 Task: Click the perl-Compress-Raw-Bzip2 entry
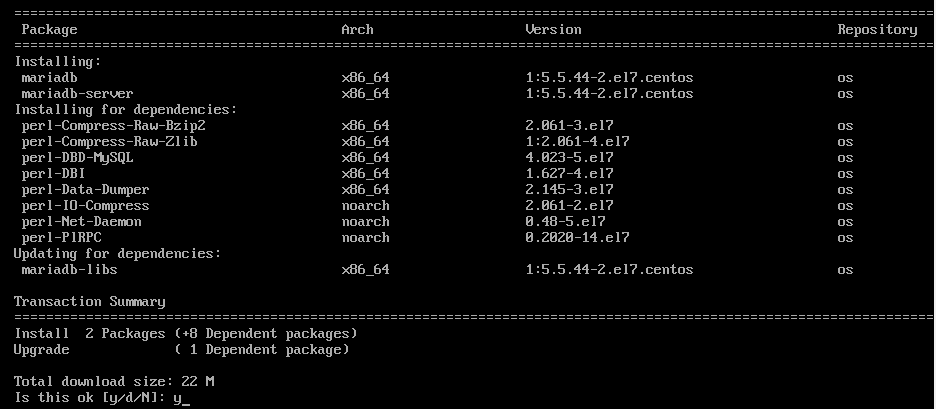click(113, 126)
